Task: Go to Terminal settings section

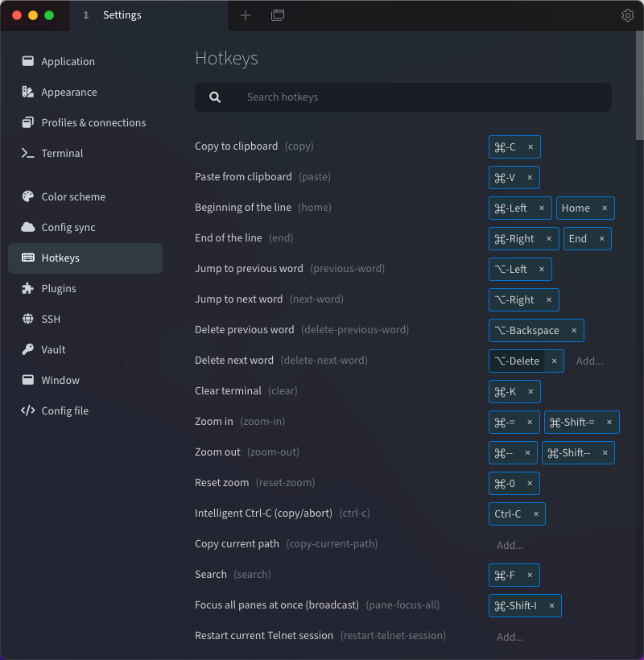Action: tap(62, 153)
